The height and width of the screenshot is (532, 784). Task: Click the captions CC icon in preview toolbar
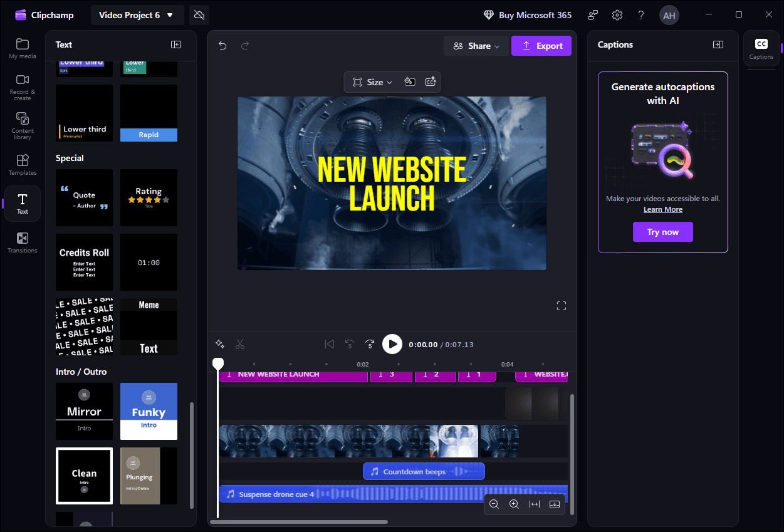[430, 82]
